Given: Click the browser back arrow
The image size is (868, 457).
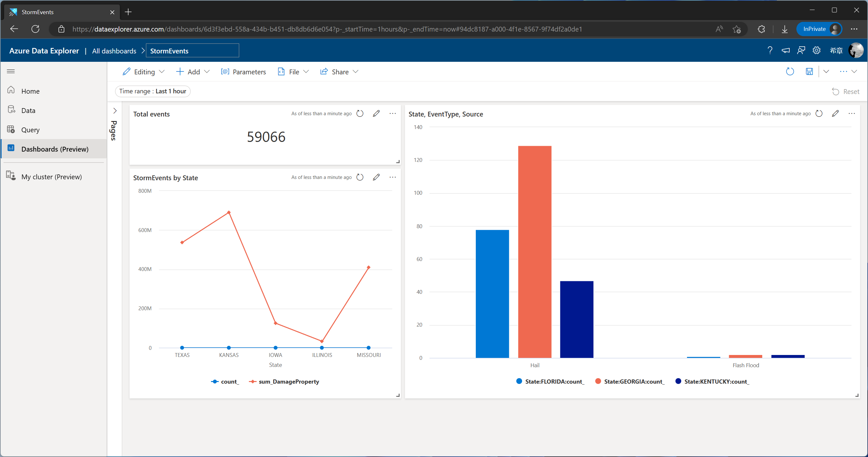Looking at the screenshot, I should (x=14, y=29).
